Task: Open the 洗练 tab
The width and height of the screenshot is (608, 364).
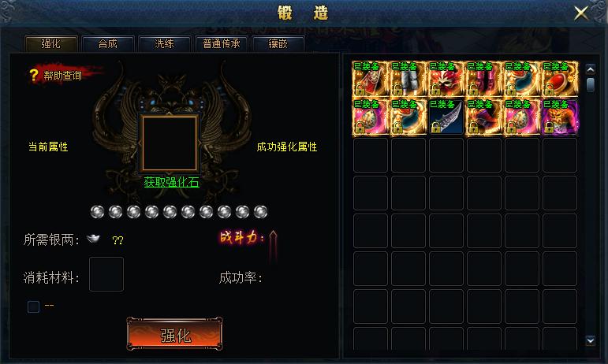Action: click(164, 43)
